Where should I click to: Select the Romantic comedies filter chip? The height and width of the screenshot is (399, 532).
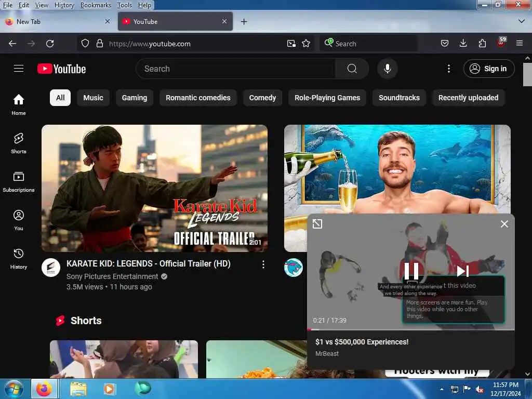click(198, 98)
